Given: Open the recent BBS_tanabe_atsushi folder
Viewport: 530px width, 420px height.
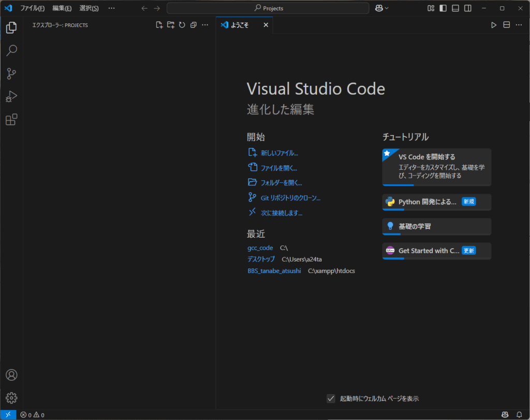Looking at the screenshot, I should pos(274,271).
